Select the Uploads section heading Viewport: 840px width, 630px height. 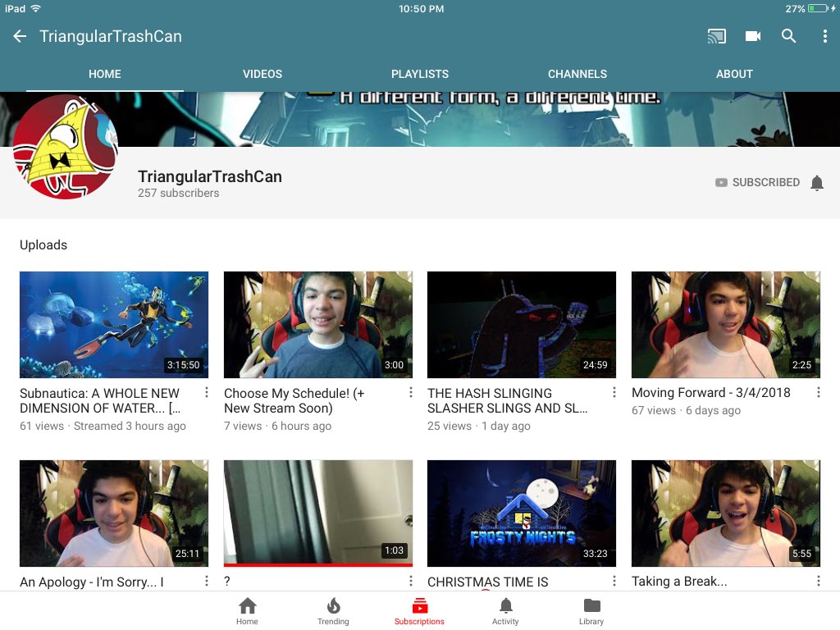point(43,244)
